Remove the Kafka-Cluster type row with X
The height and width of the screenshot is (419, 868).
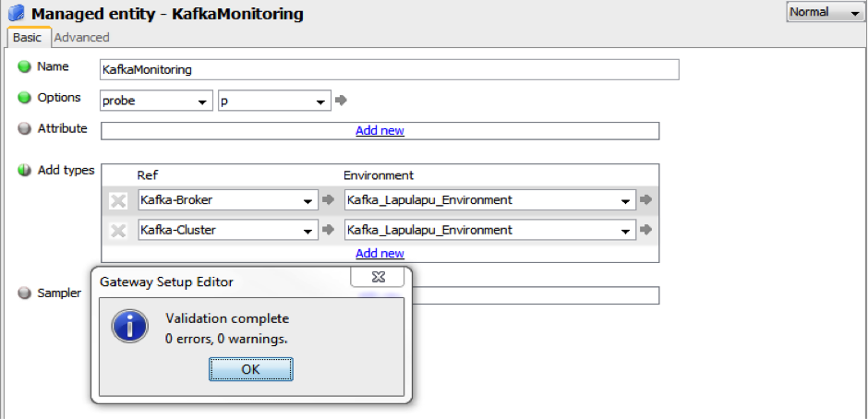point(118,230)
